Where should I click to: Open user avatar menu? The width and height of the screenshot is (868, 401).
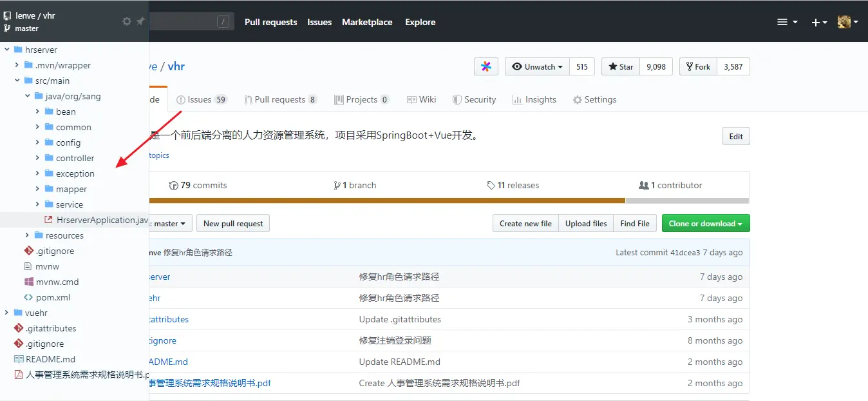847,22
